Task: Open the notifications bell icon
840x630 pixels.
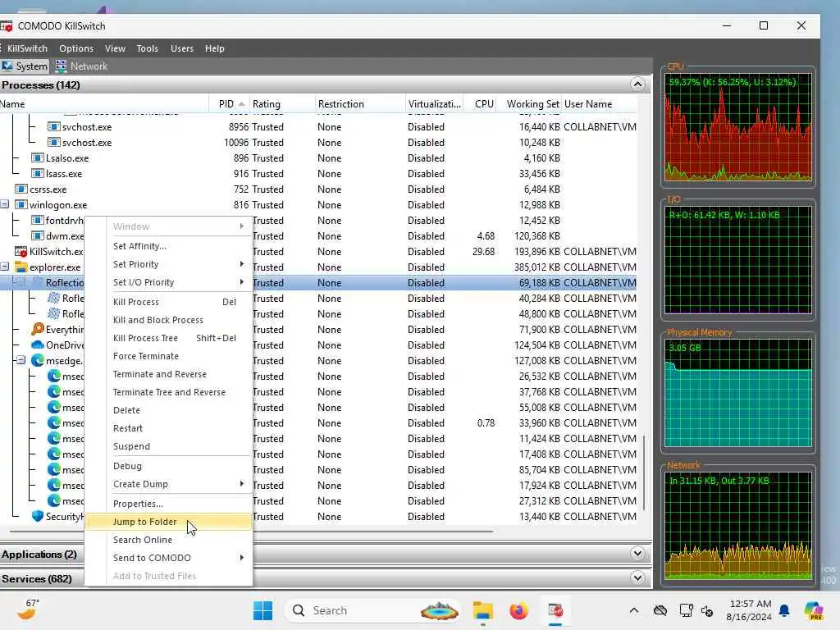Action: click(x=784, y=610)
